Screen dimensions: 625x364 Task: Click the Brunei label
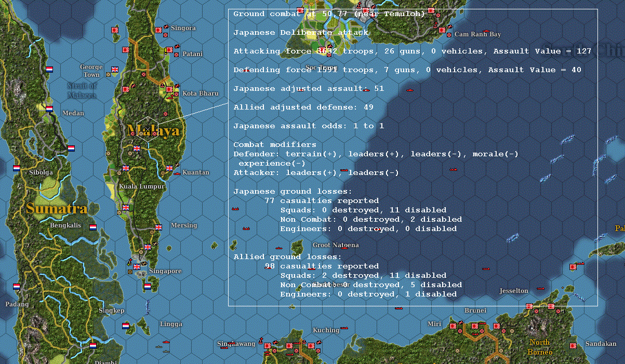pos(475,311)
